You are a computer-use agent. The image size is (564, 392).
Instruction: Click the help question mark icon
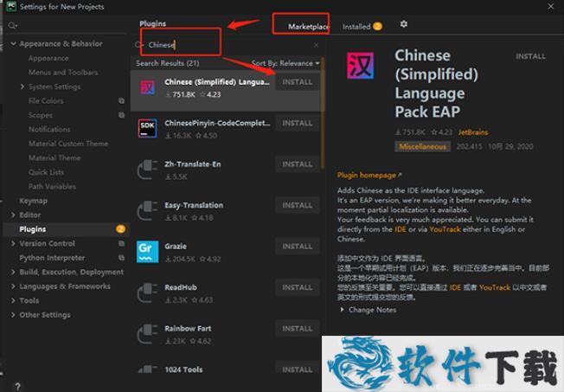16,385
